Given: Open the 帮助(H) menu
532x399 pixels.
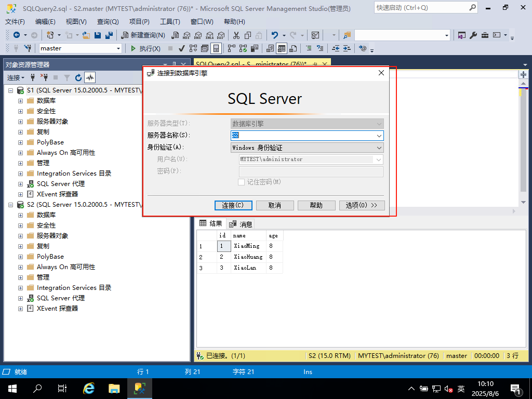Looking at the screenshot, I should (x=234, y=22).
